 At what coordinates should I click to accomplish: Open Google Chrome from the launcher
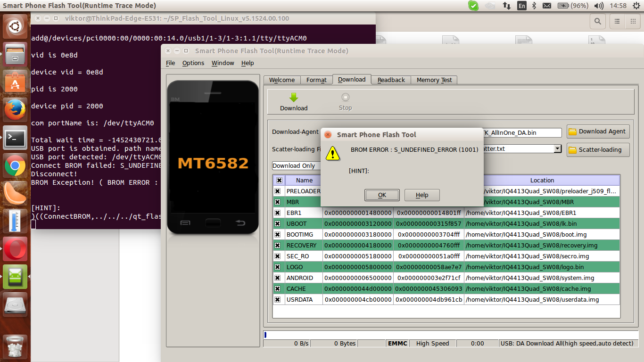click(x=15, y=166)
